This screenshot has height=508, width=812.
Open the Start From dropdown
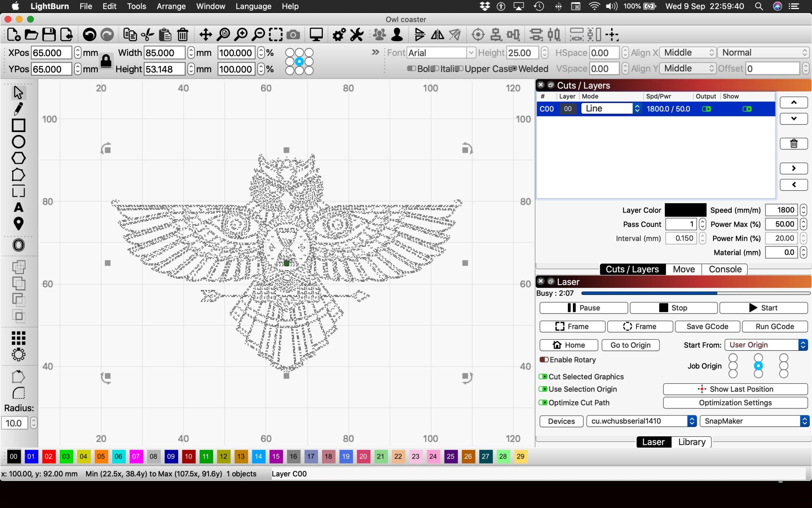point(766,345)
